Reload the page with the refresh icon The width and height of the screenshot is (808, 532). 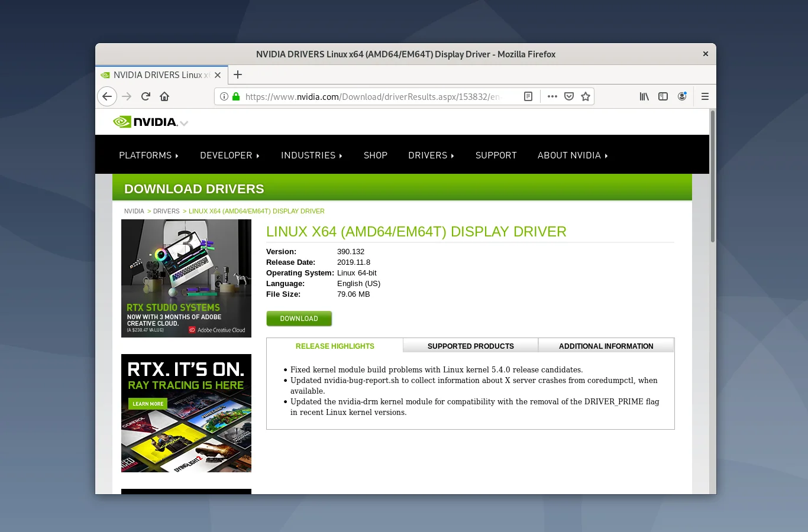click(x=146, y=96)
